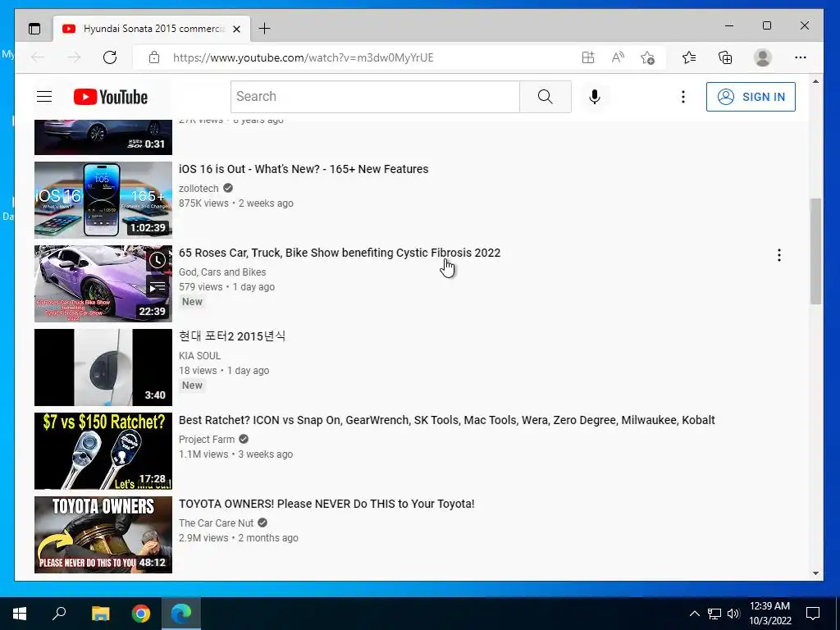
Task: Click scrollbar up arrow
Action: click(815, 81)
